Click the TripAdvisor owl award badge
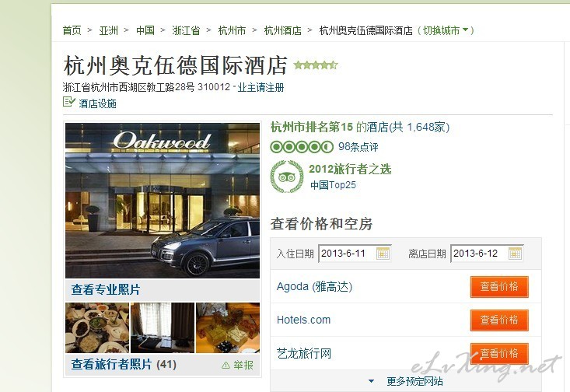The width and height of the screenshot is (570, 392). [287, 177]
